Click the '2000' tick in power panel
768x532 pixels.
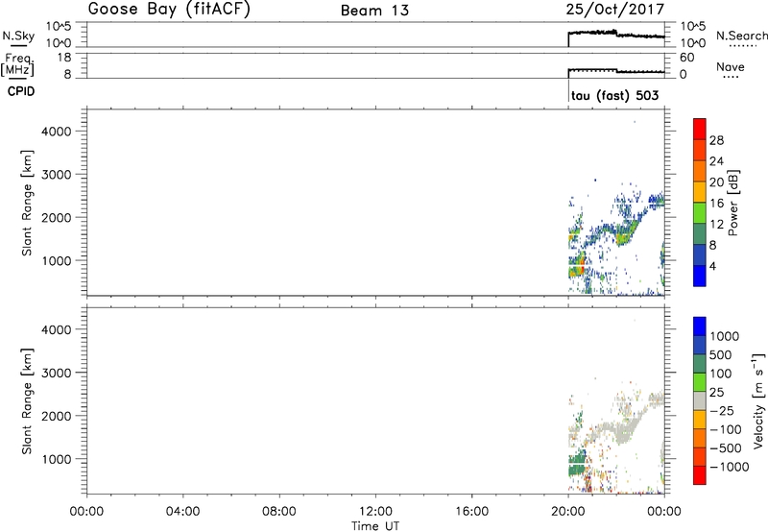[x=57, y=217]
